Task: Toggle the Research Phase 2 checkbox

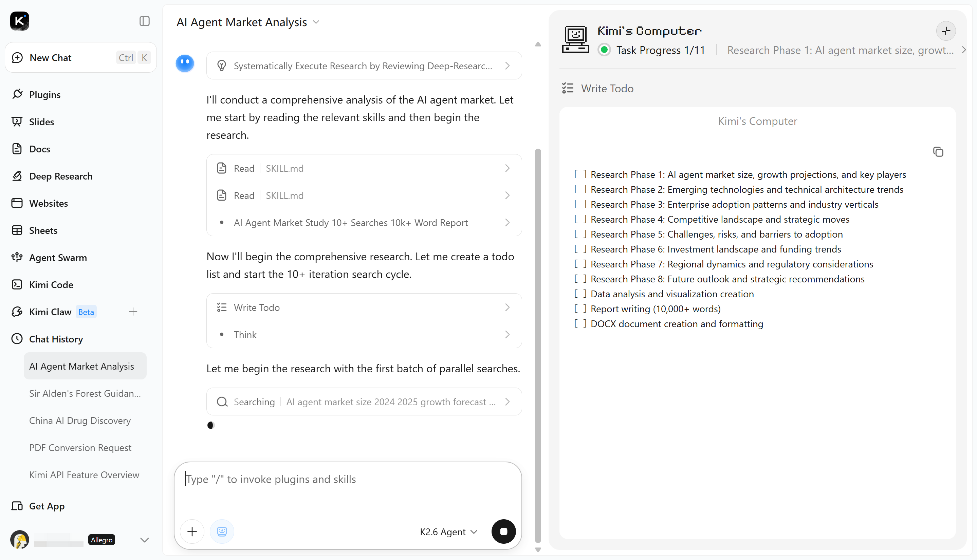Action: tap(580, 189)
